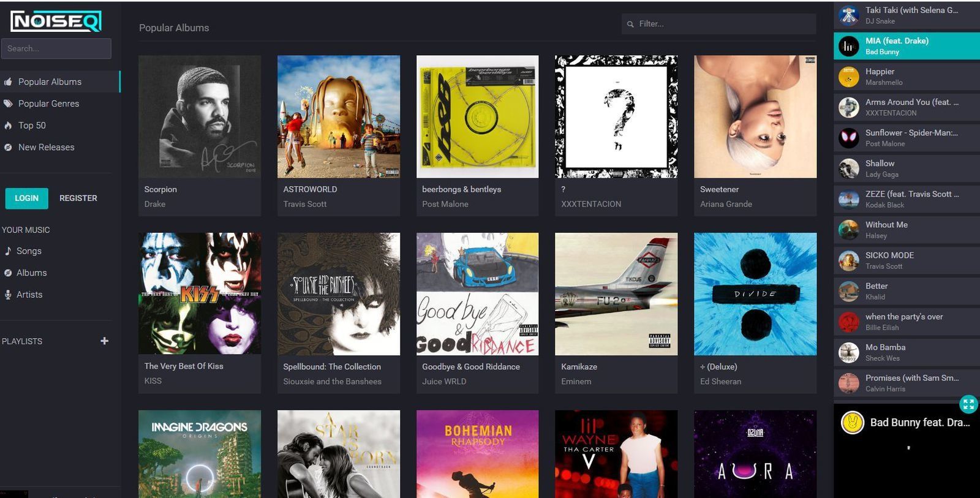Screen dimensions: 980x498
Task: Click the Popular Genres tag icon
Action: pos(8,104)
